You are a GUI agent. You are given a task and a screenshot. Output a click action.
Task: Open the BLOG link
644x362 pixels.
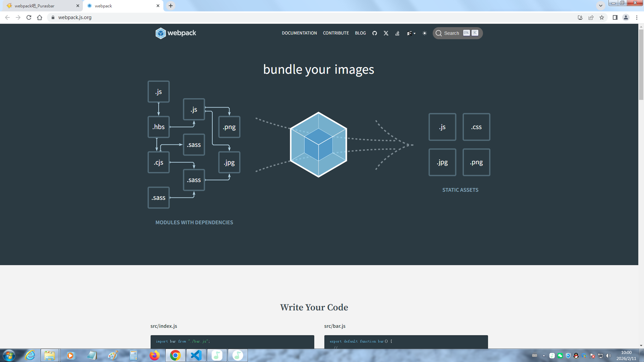click(x=360, y=33)
